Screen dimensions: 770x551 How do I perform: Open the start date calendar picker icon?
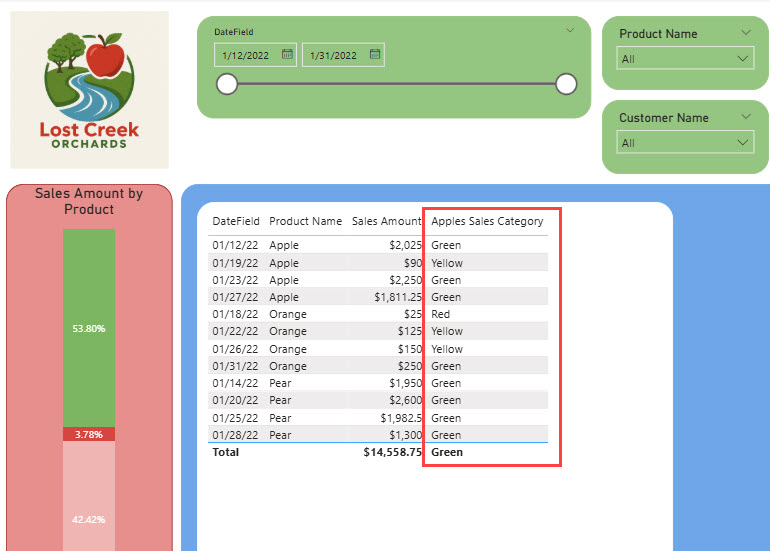pos(287,55)
